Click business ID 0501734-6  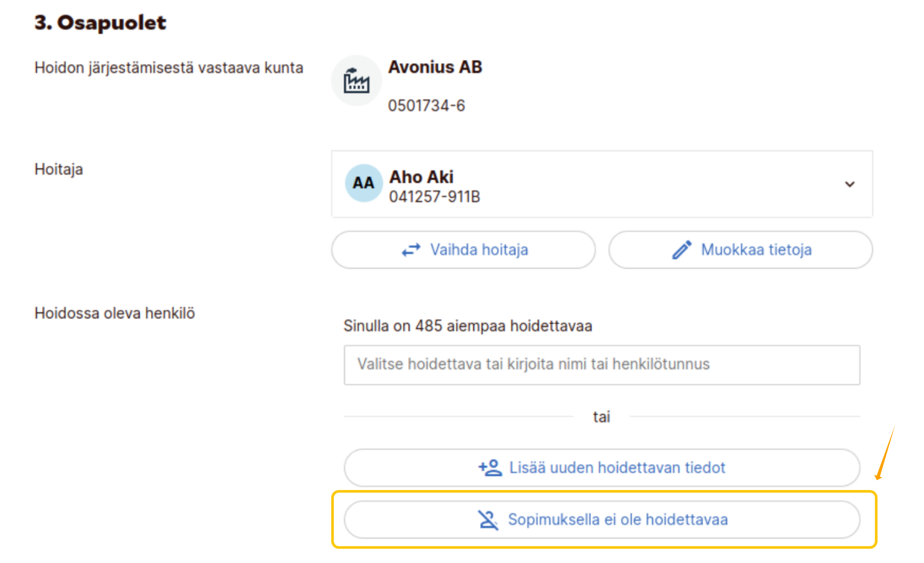pyautogui.click(x=426, y=106)
